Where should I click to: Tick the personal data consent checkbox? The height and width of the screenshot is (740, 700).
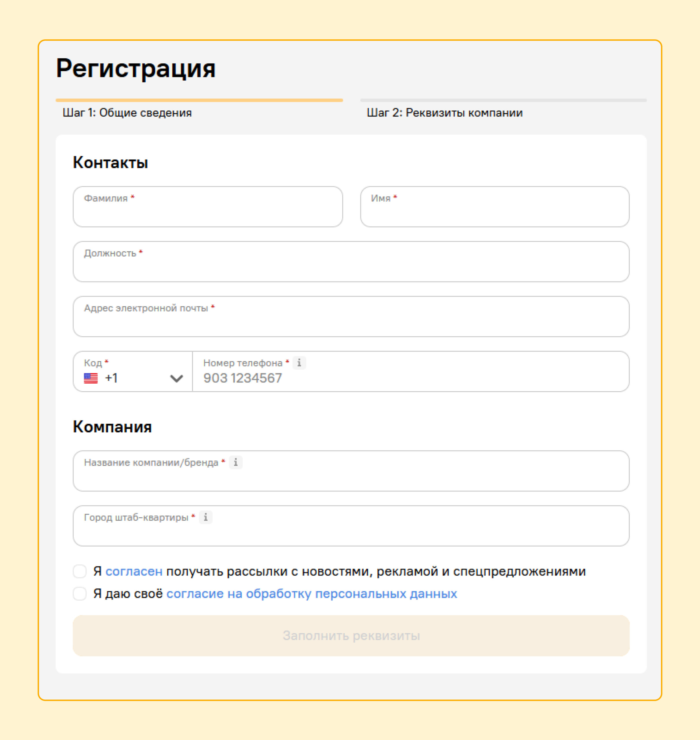pyautogui.click(x=80, y=593)
